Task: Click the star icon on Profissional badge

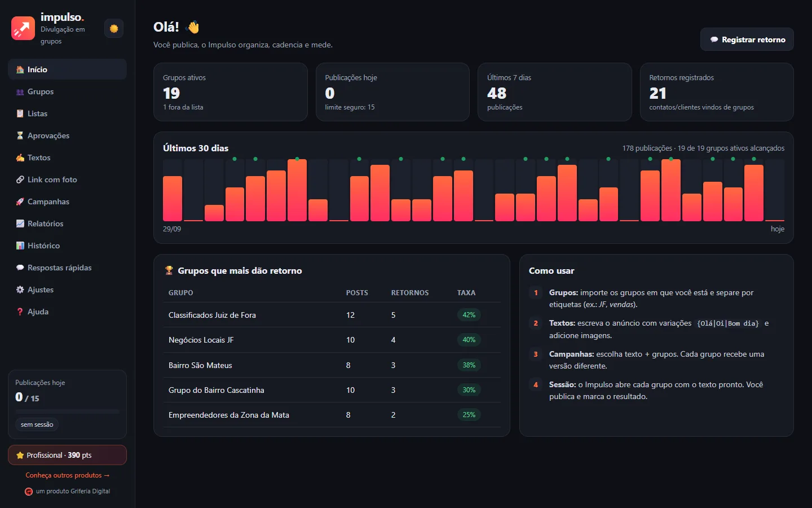Action: click(x=20, y=455)
